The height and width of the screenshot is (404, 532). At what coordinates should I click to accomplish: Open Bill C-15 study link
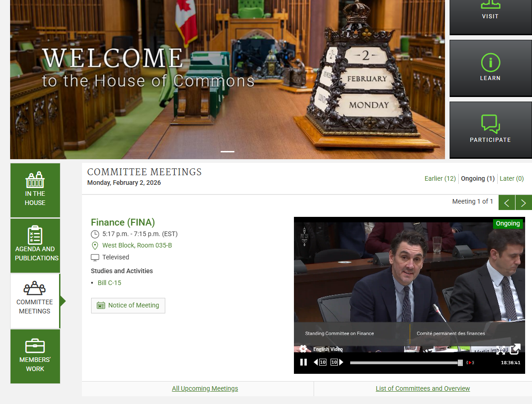pos(109,283)
